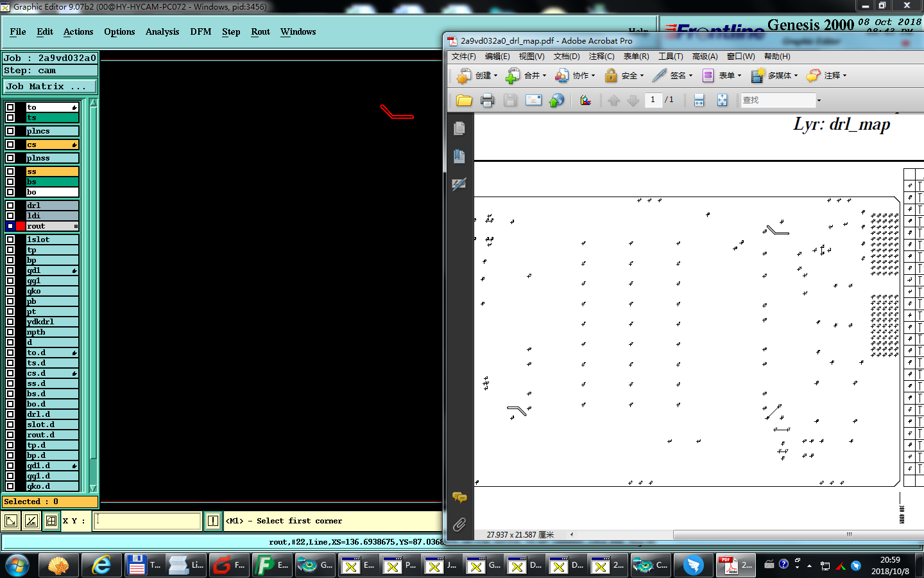The width and height of the screenshot is (924, 578).
Task: Expand the 多媒体 dropdown arrow
Action: click(796, 76)
